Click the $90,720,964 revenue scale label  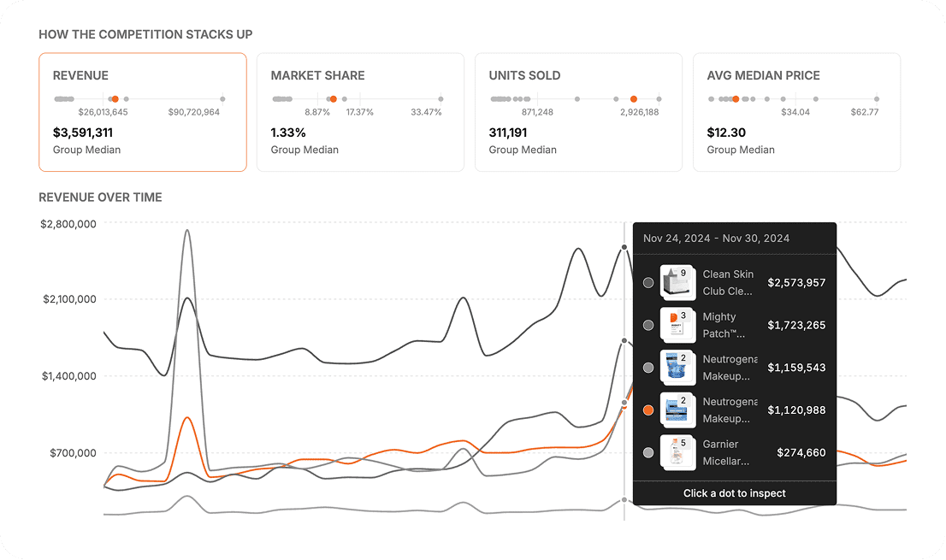[193, 112]
